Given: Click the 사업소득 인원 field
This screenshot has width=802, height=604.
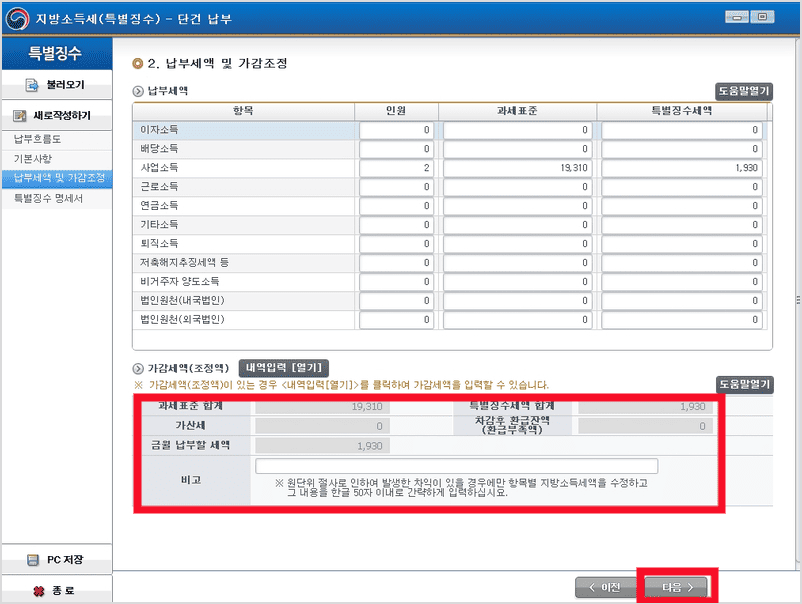Looking at the screenshot, I should (395, 169).
